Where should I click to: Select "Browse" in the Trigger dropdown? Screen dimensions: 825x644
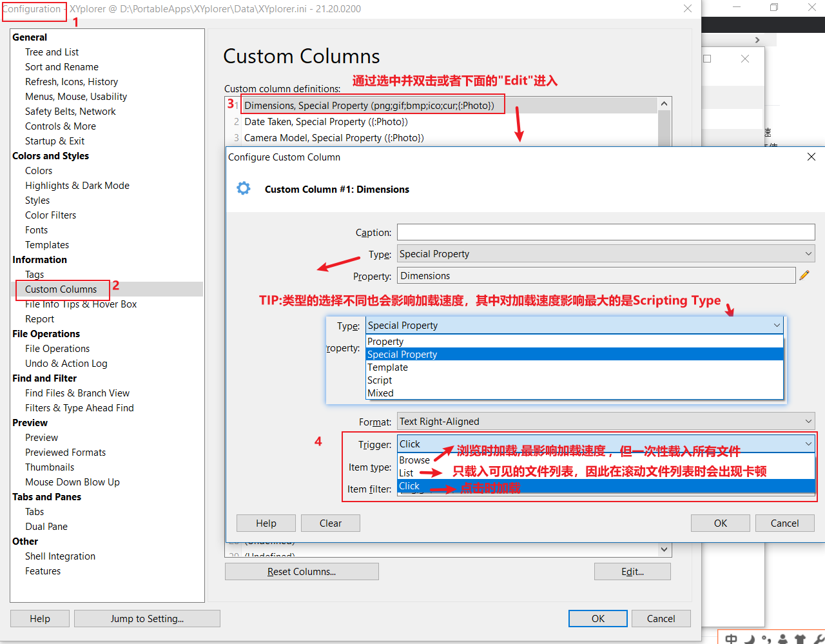click(416, 460)
